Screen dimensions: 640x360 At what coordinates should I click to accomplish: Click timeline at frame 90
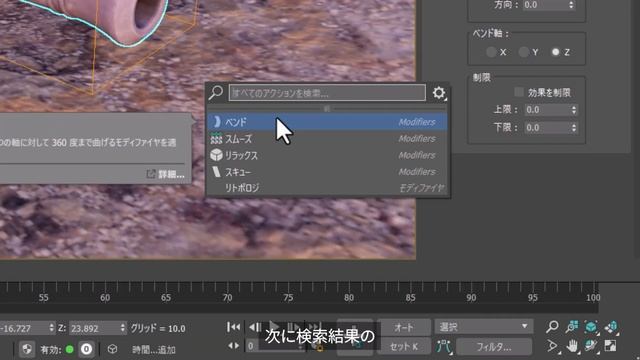pos(471,298)
